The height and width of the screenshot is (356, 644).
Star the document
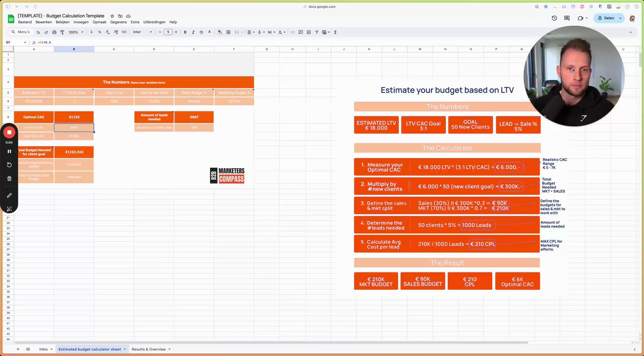pos(112,16)
